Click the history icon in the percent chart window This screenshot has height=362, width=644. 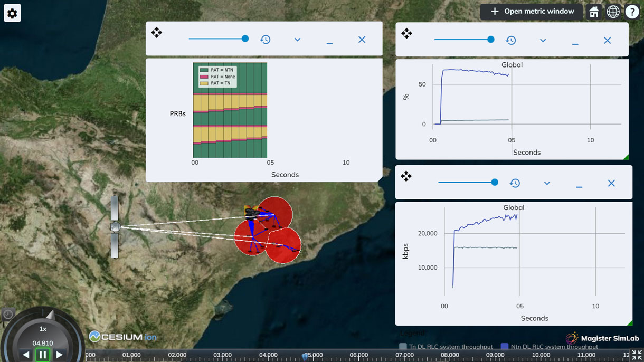point(511,40)
